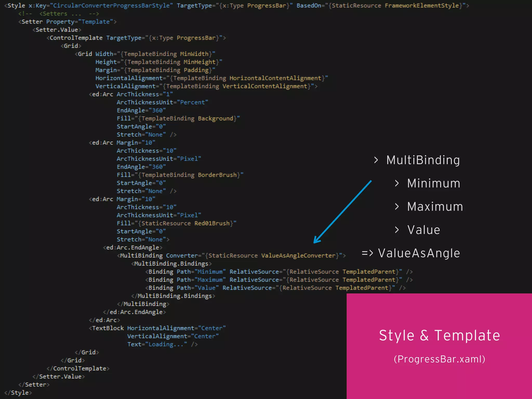
Task: Click the "(ProgressBar.xaml)" subtitle
Action: click(440, 359)
